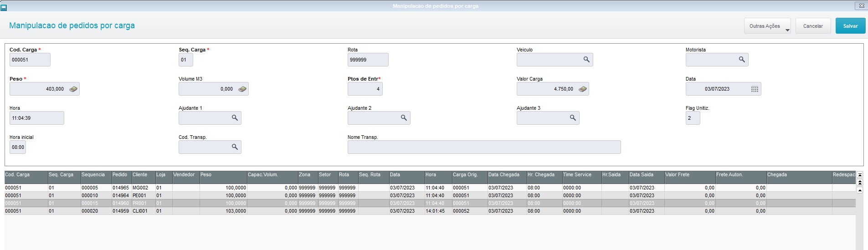Search Ajudante 3 with magnifier icon
The width and height of the screenshot is (868, 250).
pyautogui.click(x=573, y=118)
